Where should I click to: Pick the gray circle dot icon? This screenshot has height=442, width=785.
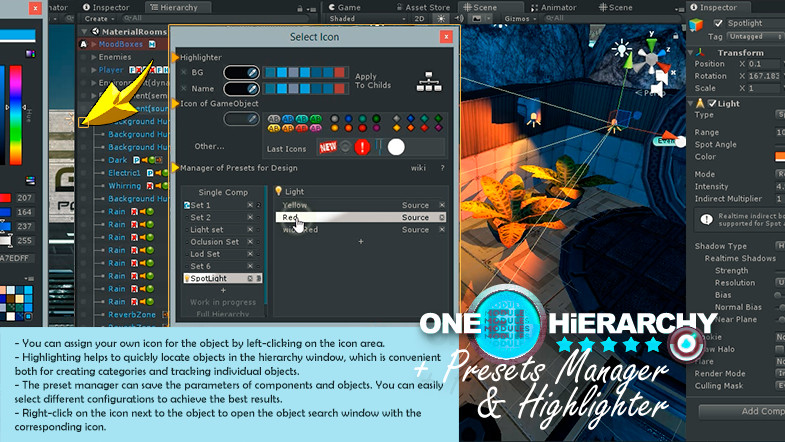pyautogui.click(x=334, y=119)
